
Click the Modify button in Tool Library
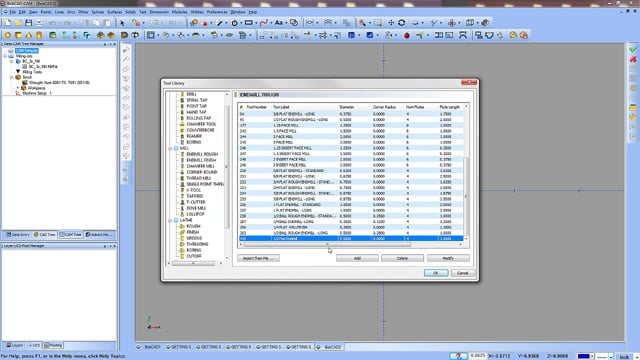point(448,258)
